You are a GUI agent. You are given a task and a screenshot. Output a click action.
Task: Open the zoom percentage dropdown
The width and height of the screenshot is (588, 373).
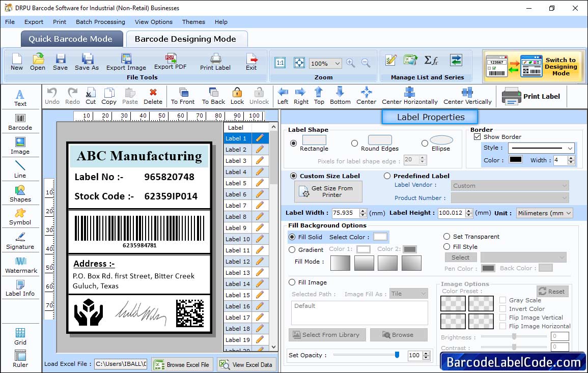(x=338, y=63)
